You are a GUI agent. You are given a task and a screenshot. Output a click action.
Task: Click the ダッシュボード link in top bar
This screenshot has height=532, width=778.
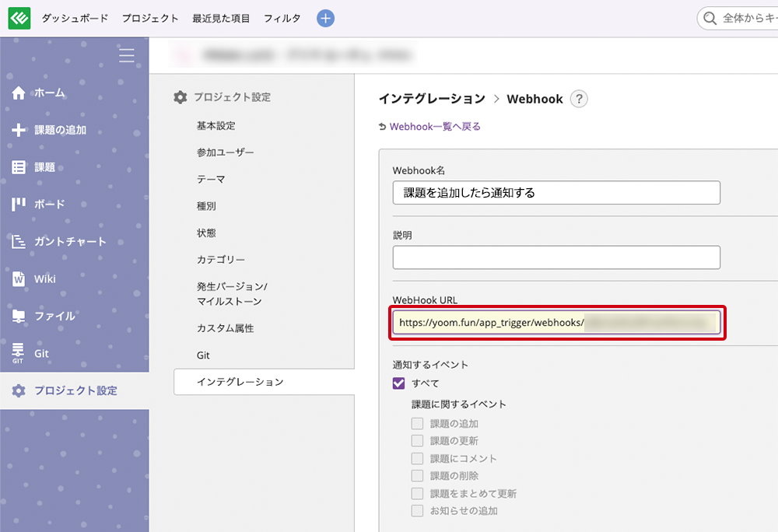(75, 18)
